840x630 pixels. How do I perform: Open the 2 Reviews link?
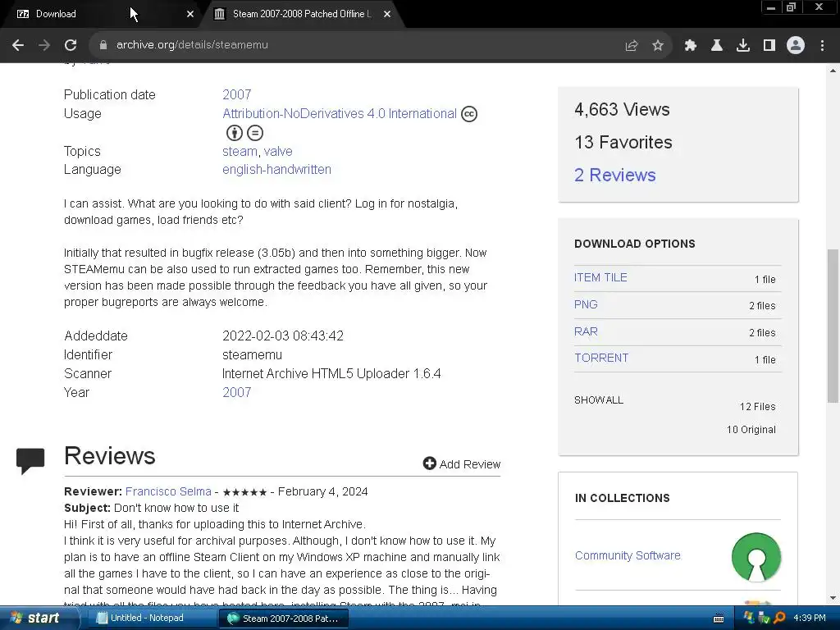[615, 176]
